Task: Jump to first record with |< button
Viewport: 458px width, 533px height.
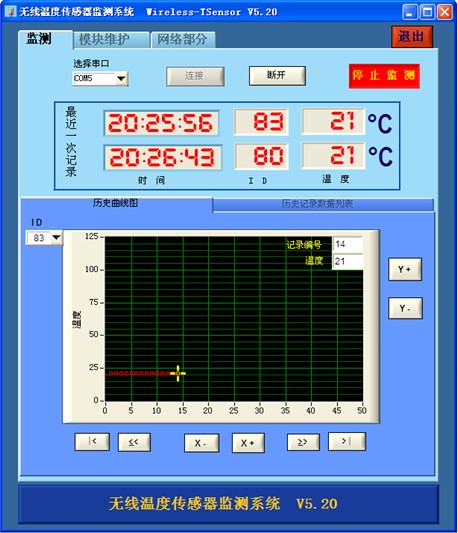Action: (x=92, y=442)
